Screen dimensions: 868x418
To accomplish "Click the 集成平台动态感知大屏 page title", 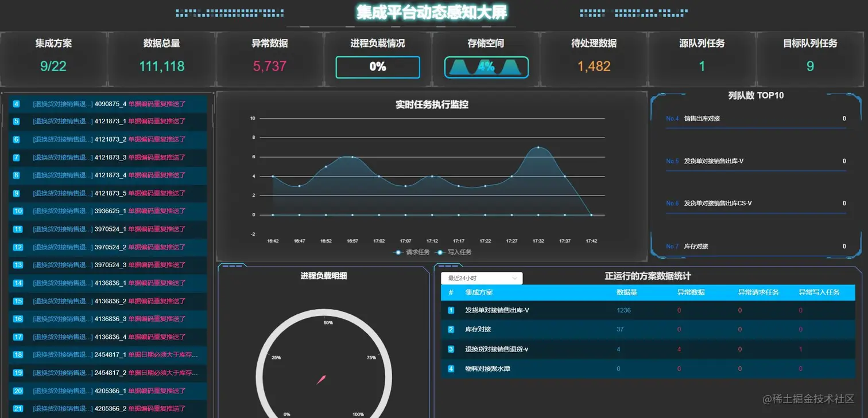I will (x=432, y=12).
